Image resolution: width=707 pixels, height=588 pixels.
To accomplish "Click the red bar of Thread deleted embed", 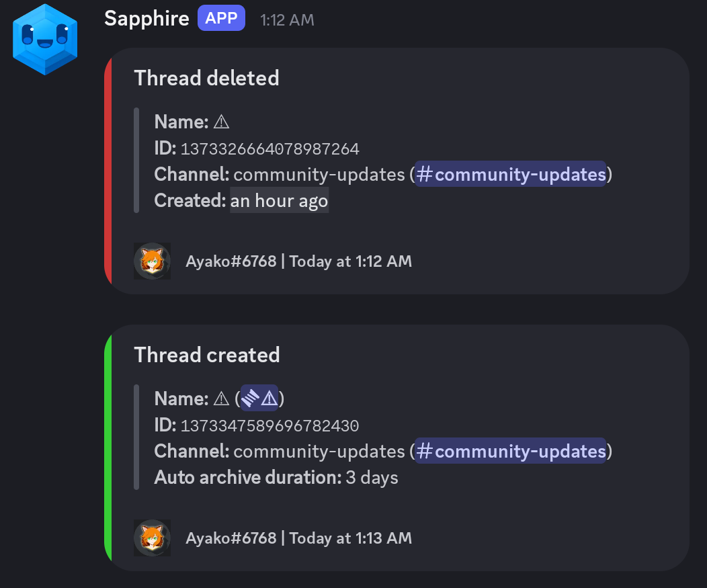I will (x=108, y=171).
